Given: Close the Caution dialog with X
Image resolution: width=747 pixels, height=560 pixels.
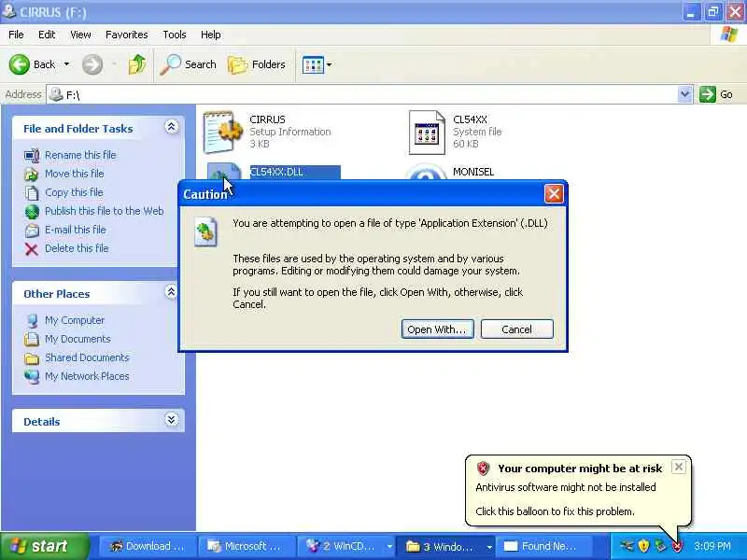Looking at the screenshot, I should pos(554,194).
